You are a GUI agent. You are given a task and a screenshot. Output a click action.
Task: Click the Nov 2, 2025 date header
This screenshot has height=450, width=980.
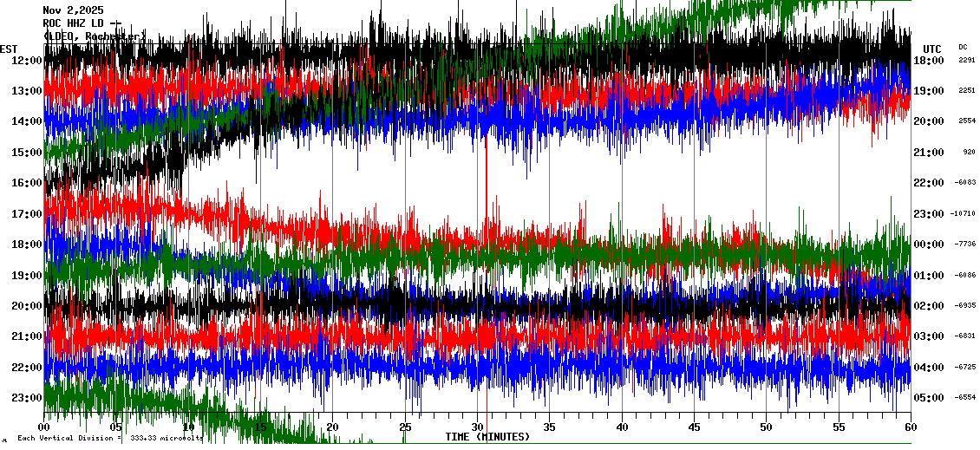click(73, 10)
